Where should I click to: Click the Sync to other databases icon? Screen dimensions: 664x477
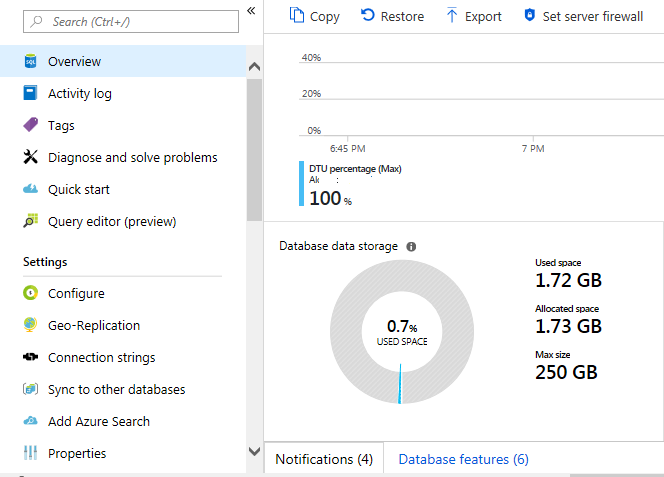pyautogui.click(x=30, y=389)
